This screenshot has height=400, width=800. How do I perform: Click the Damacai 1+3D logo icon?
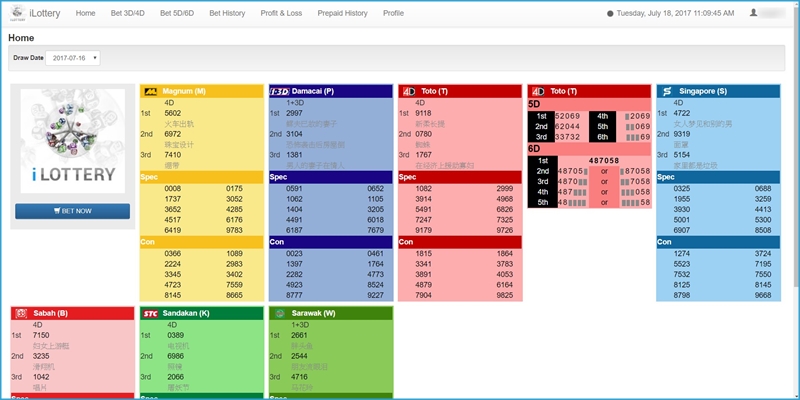tap(279, 91)
